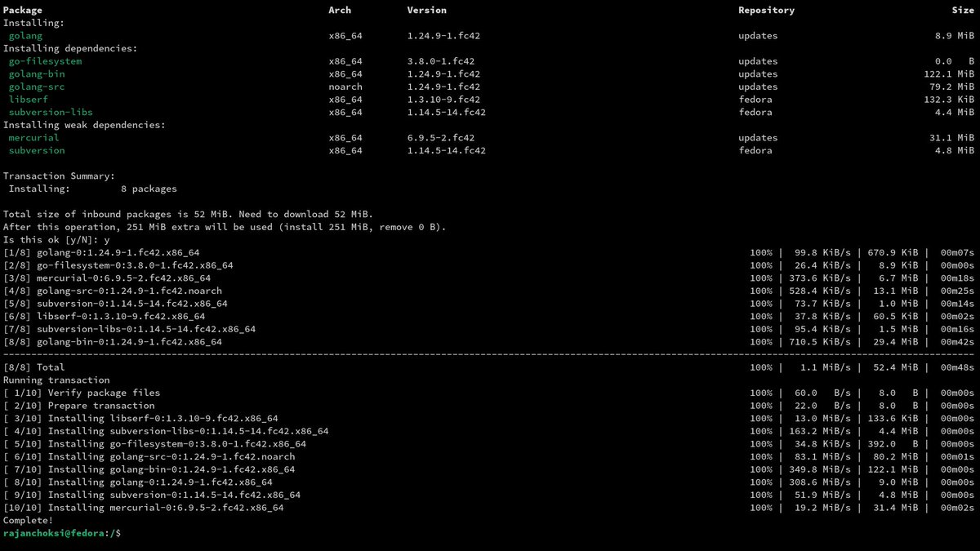Click the '[8/8] Total' line

click(33, 367)
